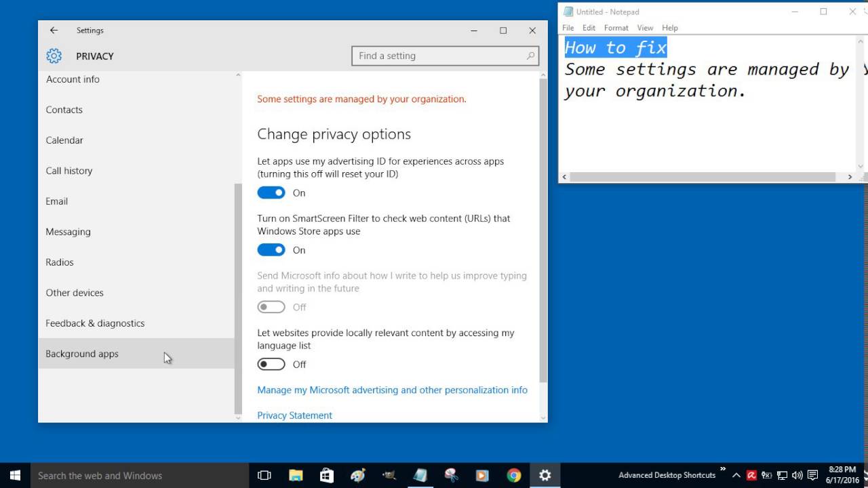The width and height of the screenshot is (868, 488).
Task: Click the volume speaker tray icon
Action: 797,475
